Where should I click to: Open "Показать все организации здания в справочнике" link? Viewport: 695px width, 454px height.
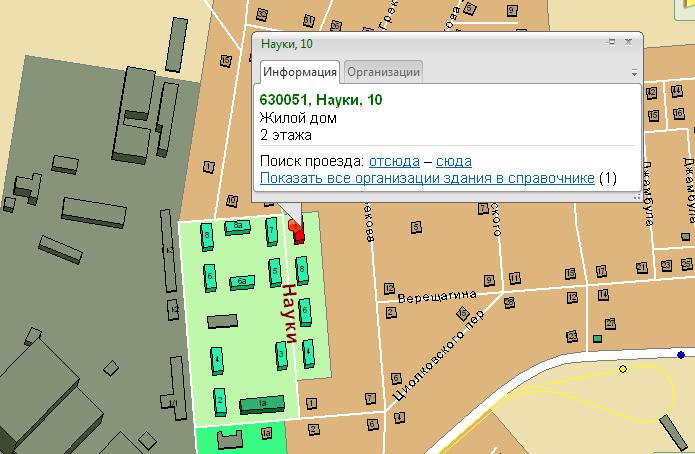427,178
